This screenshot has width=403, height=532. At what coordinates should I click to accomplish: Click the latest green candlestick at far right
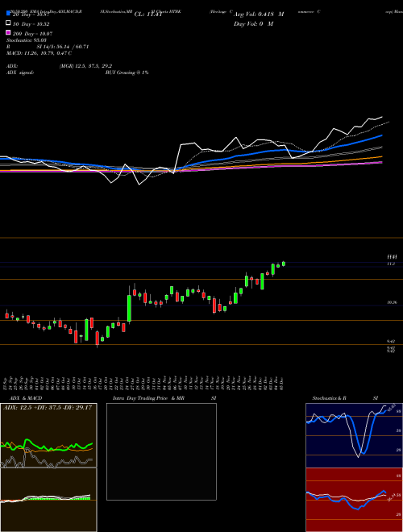pyautogui.click(x=284, y=264)
